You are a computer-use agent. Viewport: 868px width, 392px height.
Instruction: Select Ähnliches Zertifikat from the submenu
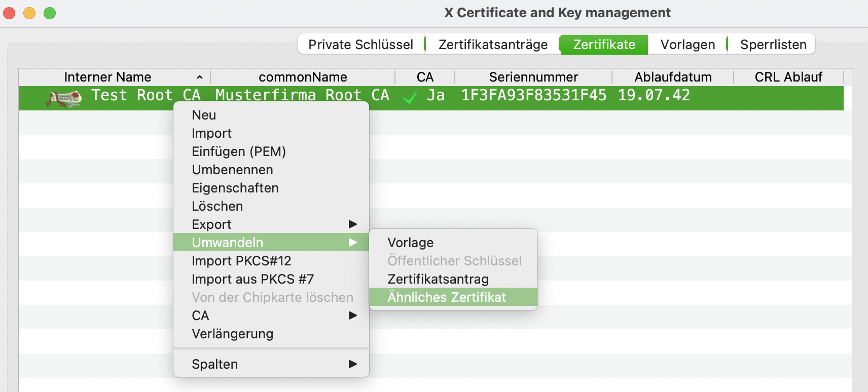pyautogui.click(x=447, y=297)
